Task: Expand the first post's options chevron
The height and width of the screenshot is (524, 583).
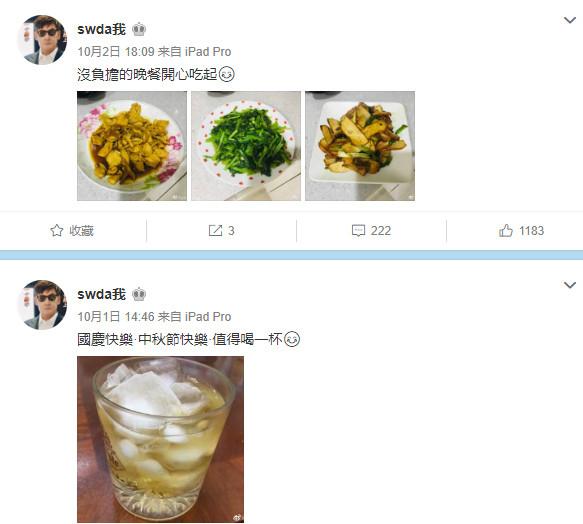Action: point(570,20)
